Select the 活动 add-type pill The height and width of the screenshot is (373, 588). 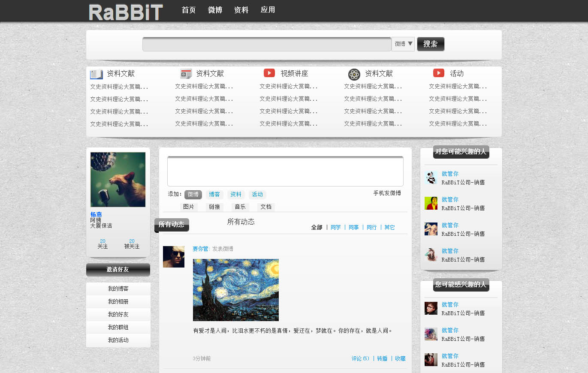[x=257, y=195]
